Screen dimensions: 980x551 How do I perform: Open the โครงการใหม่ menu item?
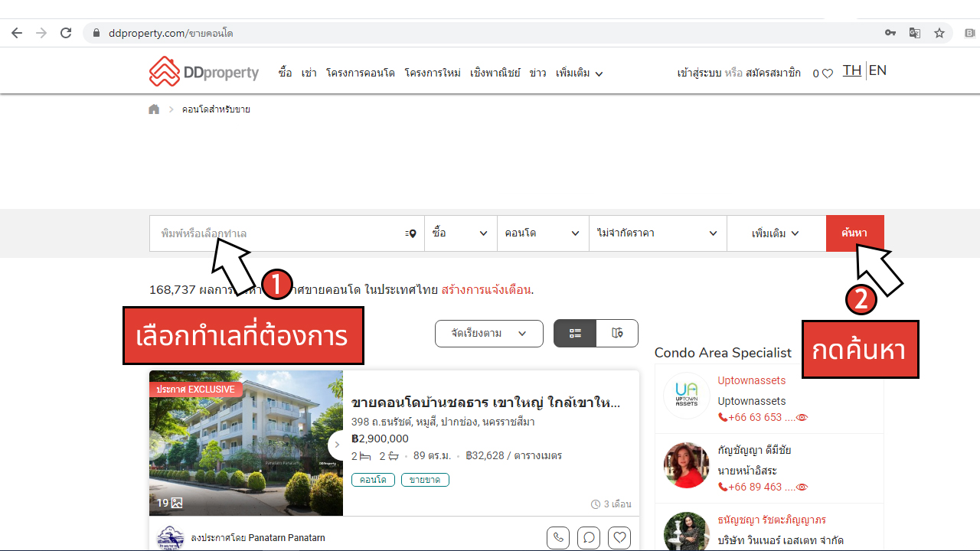[x=433, y=73]
